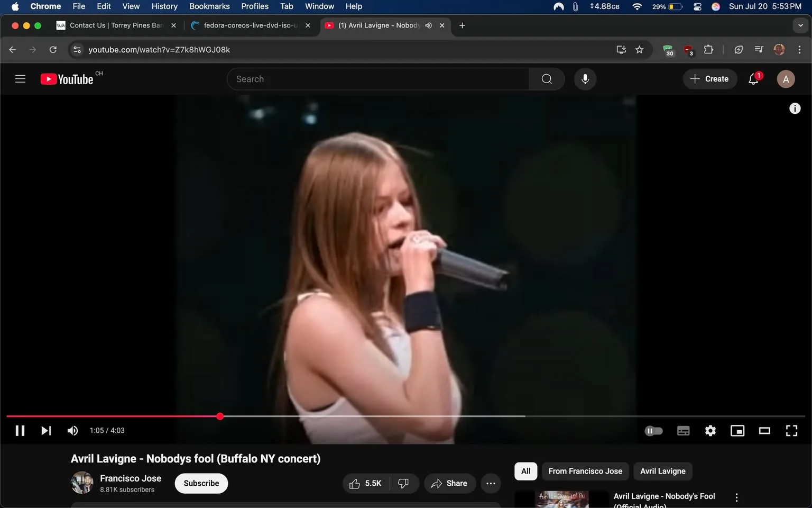Dislike the video
Screen dimensions: 812x508
[403, 483]
